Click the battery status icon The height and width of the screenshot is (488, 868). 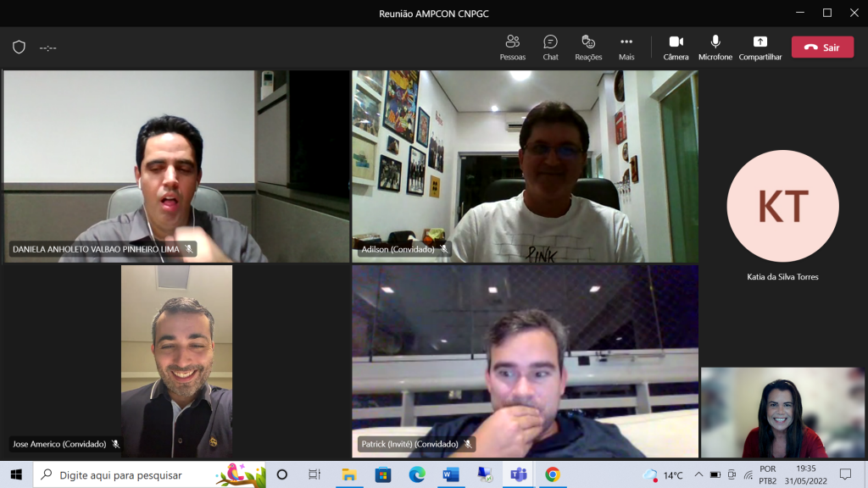coord(715,474)
